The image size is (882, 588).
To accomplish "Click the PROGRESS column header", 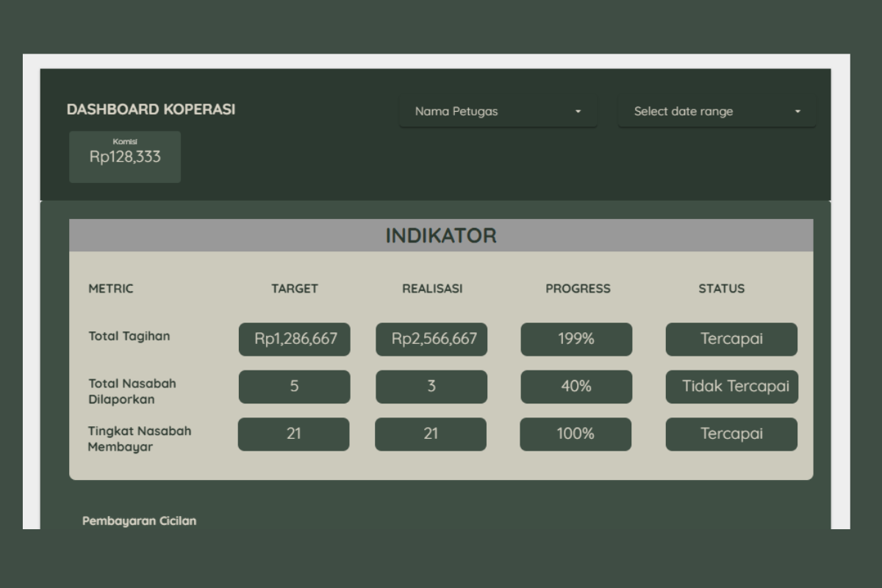I will pyautogui.click(x=578, y=289).
